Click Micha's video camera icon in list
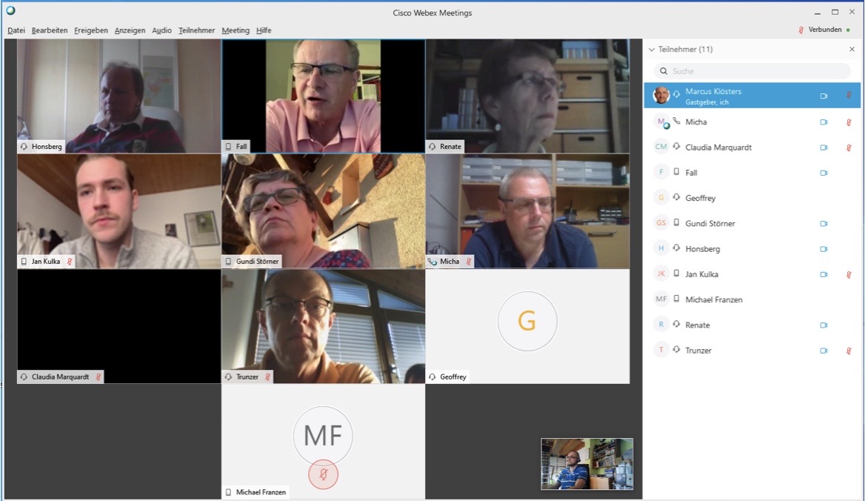The width and height of the screenshot is (868, 501). pyautogui.click(x=824, y=122)
